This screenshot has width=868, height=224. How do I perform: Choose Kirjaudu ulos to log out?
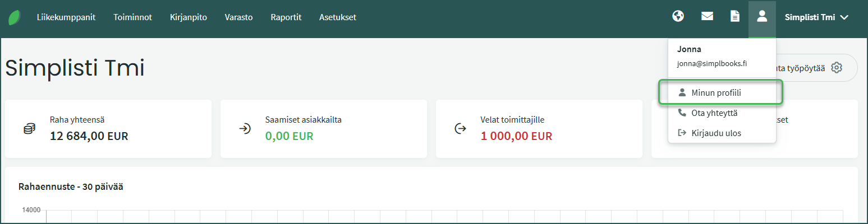pyautogui.click(x=716, y=133)
